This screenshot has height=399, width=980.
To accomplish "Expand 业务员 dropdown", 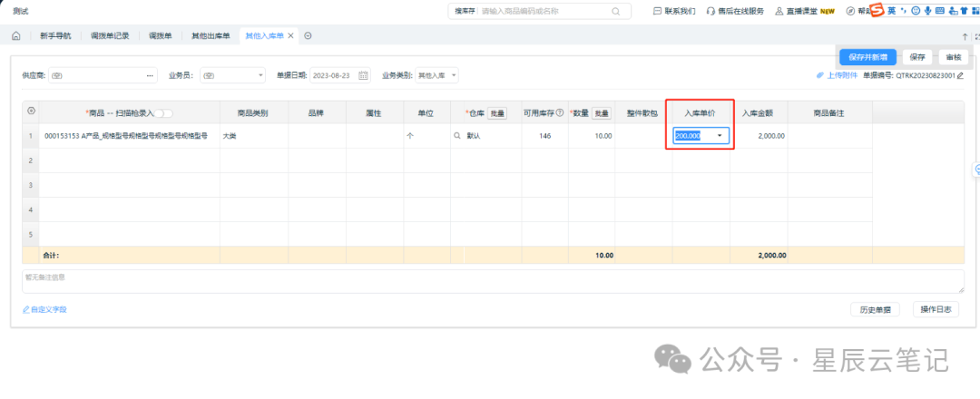I will point(261,75).
